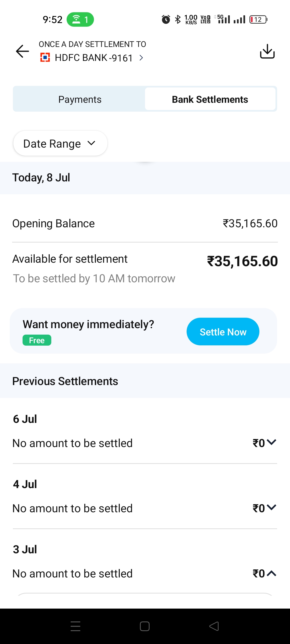Image resolution: width=290 pixels, height=644 pixels.
Task: Expand the 4 Jul settlement details
Action: click(x=272, y=507)
